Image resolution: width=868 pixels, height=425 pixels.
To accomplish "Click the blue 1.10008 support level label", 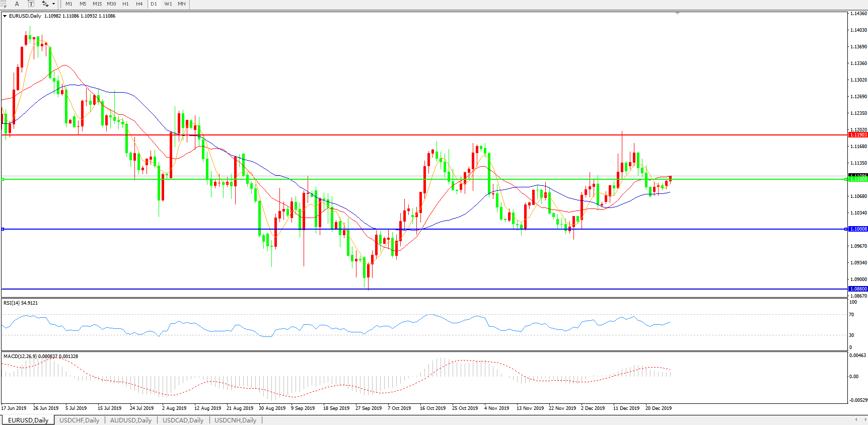I will [x=858, y=229].
